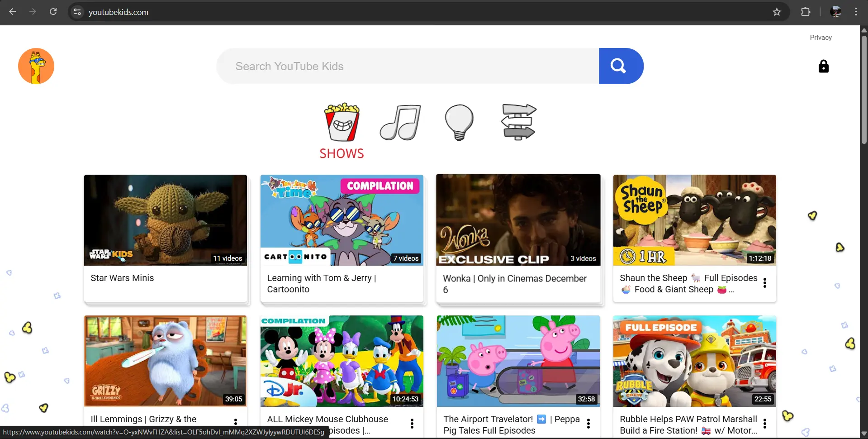Open options menu for Mickey Mouse Clubhouse video

click(412, 424)
